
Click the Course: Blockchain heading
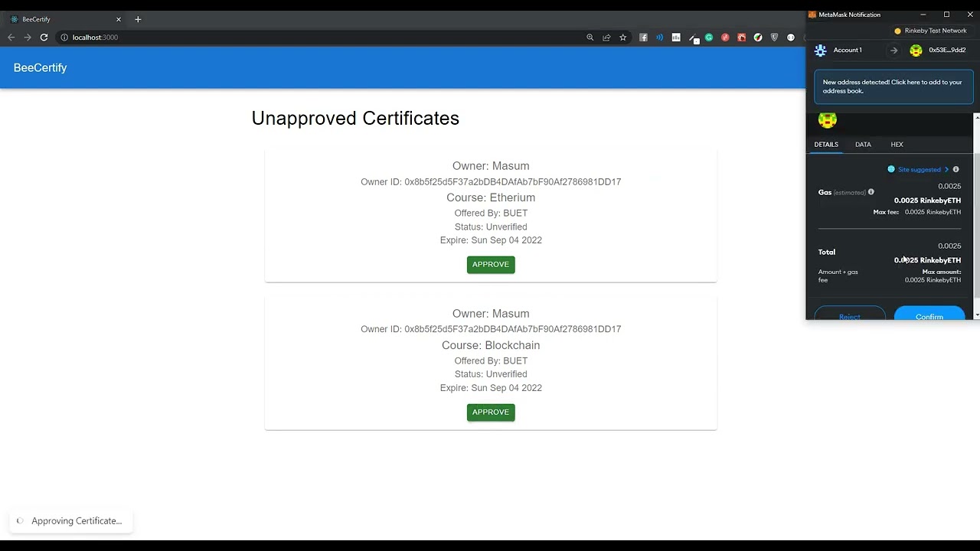pos(491,345)
